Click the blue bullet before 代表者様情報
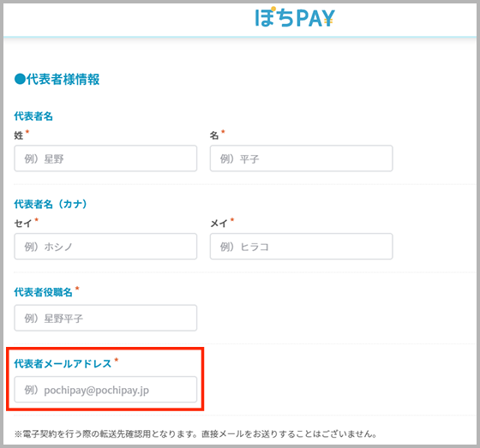This screenshot has width=480, height=448. tap(20, 80)
